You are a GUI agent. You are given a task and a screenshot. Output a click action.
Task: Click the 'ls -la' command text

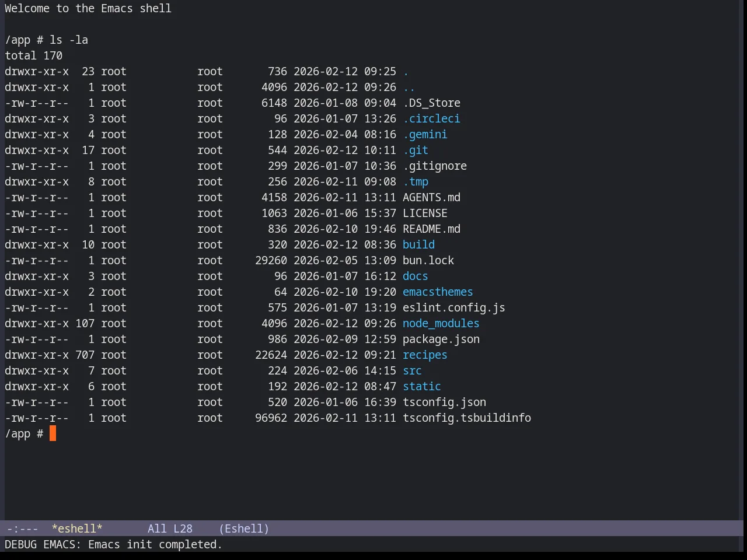tap(69, 40)
